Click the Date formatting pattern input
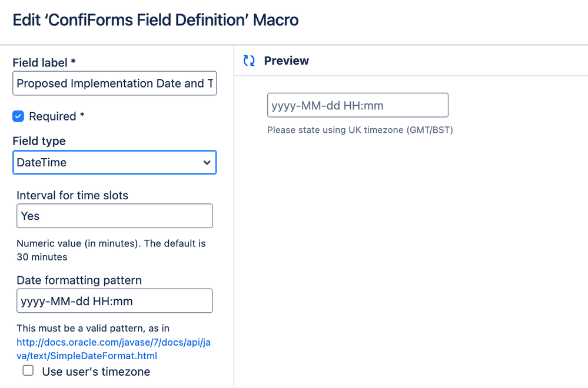Screen dimensions: 588x388 point(114,301)
